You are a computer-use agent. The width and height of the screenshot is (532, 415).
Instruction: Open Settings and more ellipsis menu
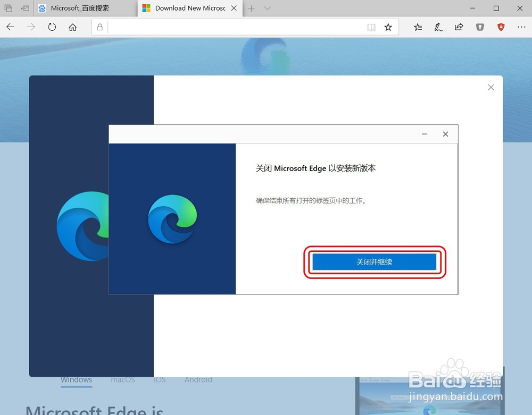point(521,27)
